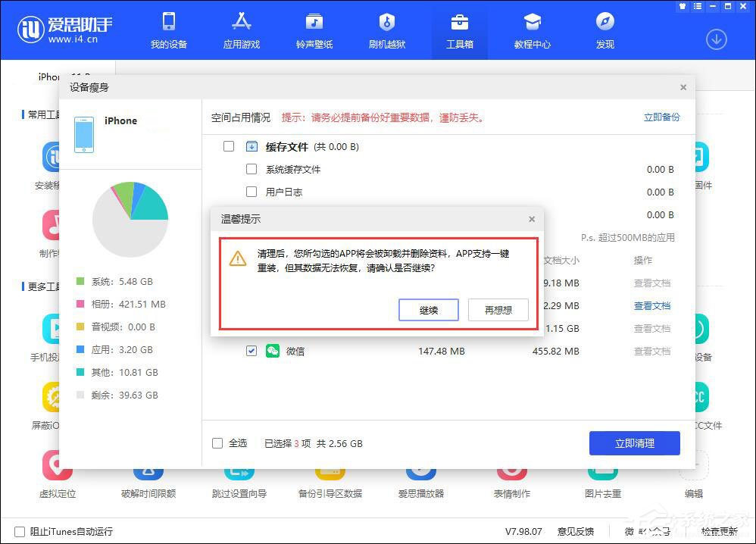Launch the 虚拟定位 (virtual location) tool
756x544 pixels.
57,477
